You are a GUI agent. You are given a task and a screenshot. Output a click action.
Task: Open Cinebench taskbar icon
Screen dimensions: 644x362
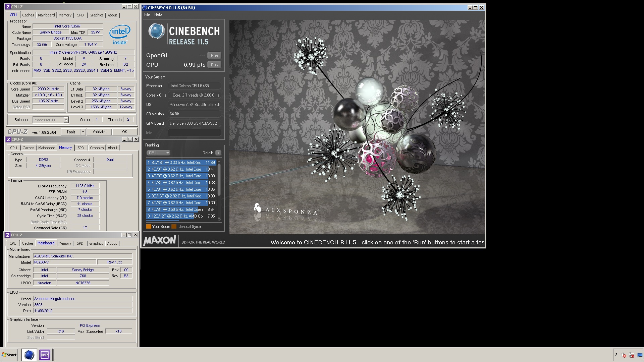(29, 355)
